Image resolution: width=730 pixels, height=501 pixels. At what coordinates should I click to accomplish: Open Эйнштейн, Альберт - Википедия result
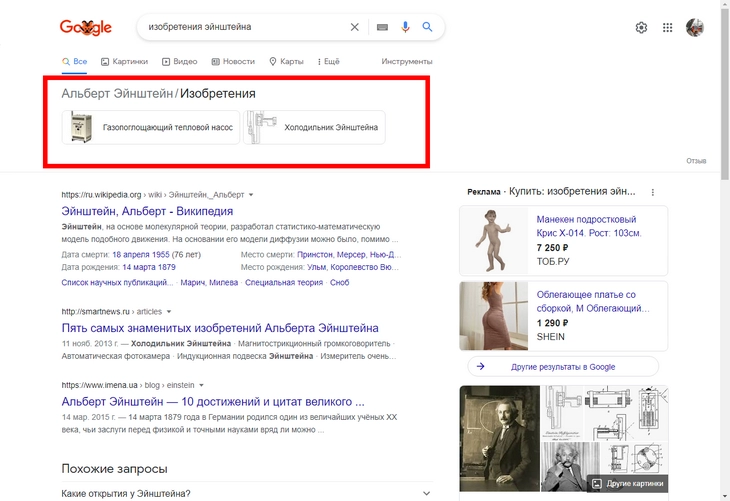click(147, 211)
